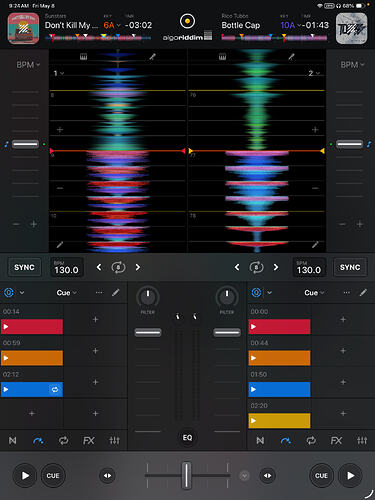
Task: Switch deck 2 to the Loop tab
Action: 311,441
